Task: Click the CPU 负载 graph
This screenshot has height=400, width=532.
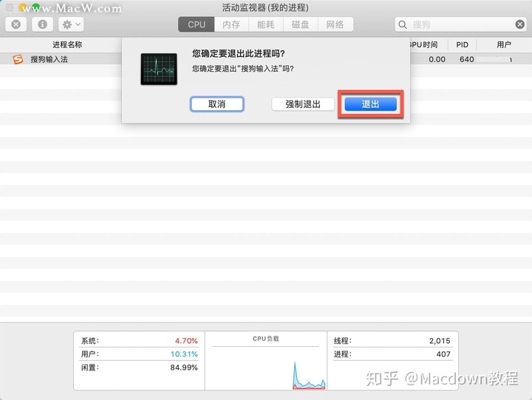Action: pyautogui.click(x=266, y=368)
